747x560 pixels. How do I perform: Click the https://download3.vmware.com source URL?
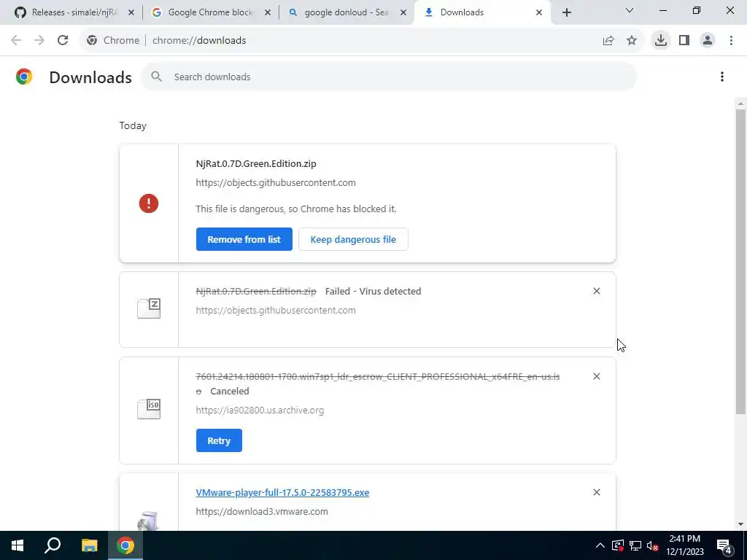tap(262, 511)
